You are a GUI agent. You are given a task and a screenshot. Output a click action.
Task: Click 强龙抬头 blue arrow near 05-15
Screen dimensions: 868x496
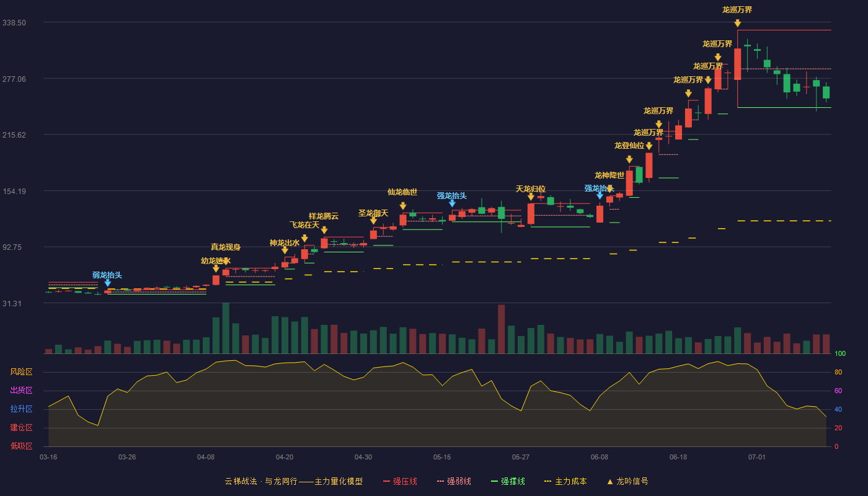pyautogui.click(x=452, y=203)
